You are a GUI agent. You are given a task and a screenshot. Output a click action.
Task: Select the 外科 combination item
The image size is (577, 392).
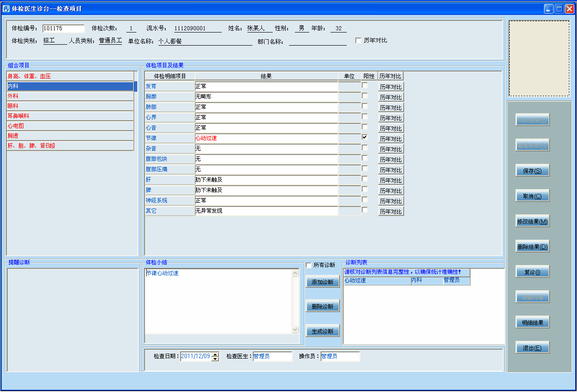[x=70, y=96]
